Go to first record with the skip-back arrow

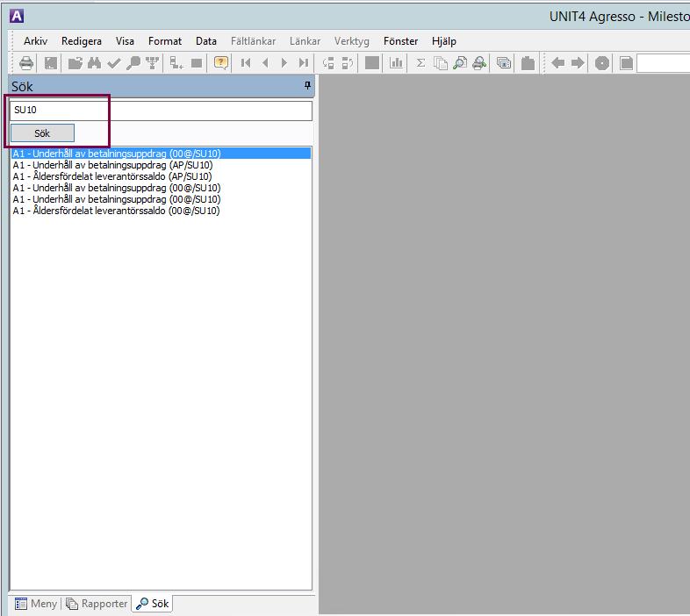(246, 63)
